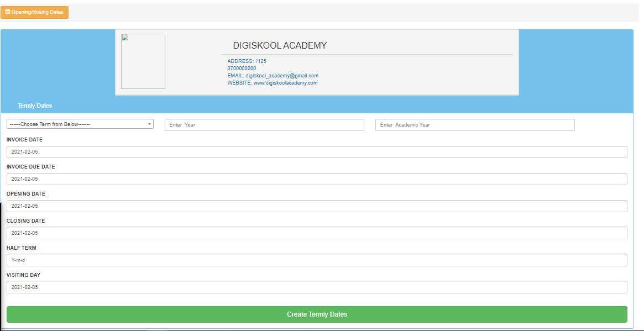Click the Enter Academic Year input
The width and height of the screenshot is (644, 331).
pyautogui.click(x=474, y=125)
